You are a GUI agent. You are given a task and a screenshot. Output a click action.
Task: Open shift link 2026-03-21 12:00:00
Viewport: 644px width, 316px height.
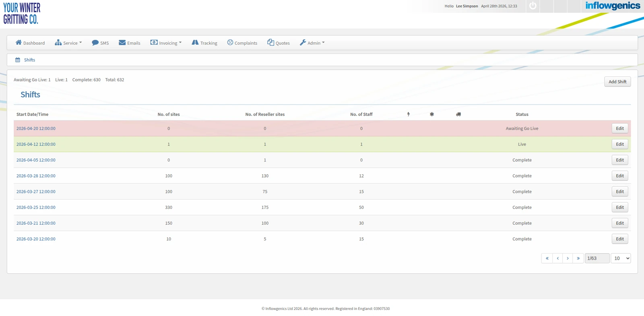point(36,223)
